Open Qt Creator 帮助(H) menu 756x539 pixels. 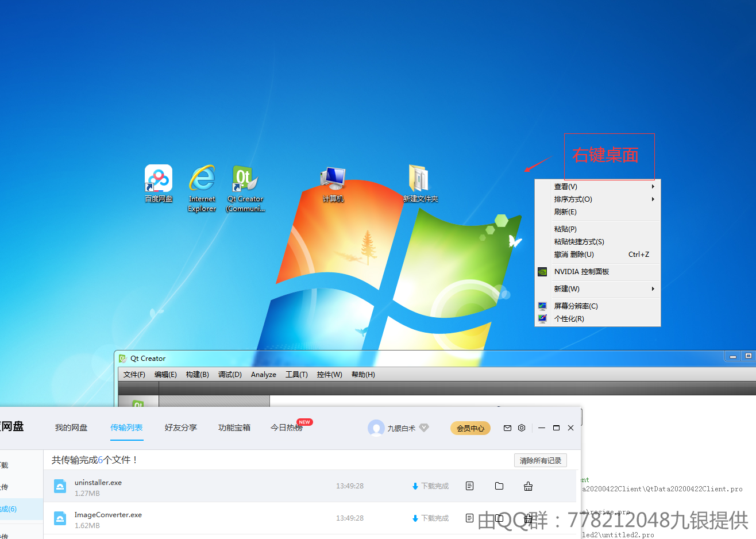tap(363, 375)
